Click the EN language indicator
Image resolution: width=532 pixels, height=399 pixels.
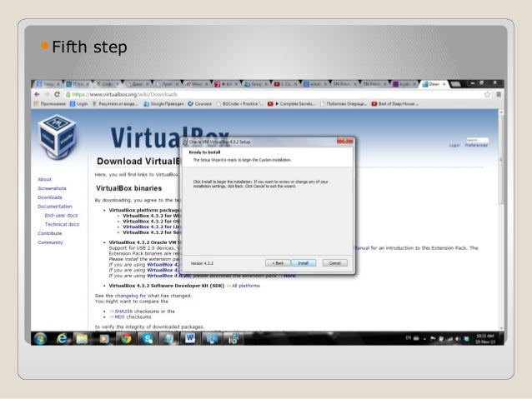click(x=408, y=338)
